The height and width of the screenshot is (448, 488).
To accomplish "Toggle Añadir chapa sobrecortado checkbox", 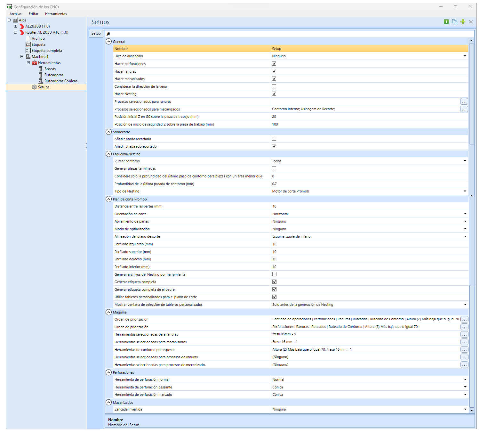I will [x=274, y=146].
